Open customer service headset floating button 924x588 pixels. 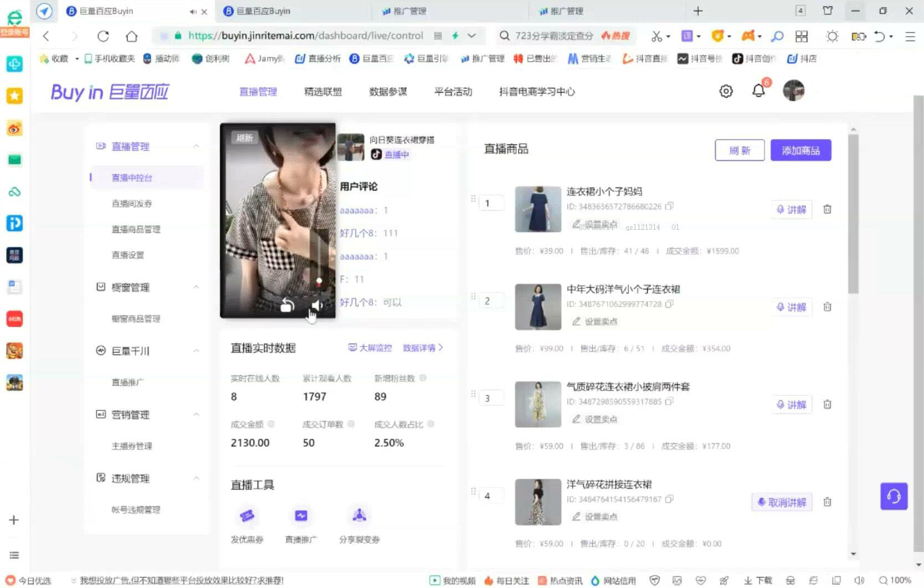pyautogui.click(x=894, y=496)
